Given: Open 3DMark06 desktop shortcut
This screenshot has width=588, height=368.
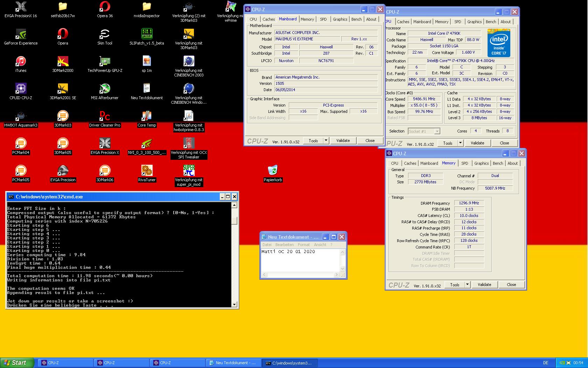Looking at the screenshot, I should [x=105, y=173].
